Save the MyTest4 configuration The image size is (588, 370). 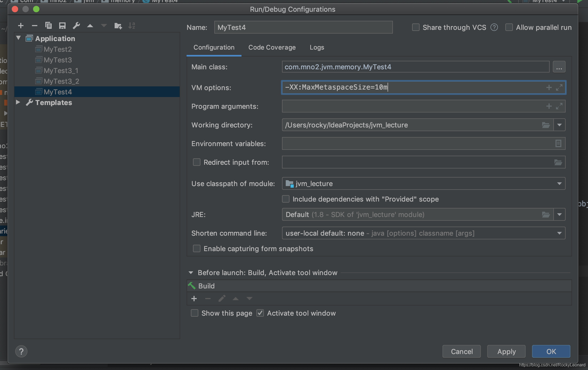pos(62,26)
